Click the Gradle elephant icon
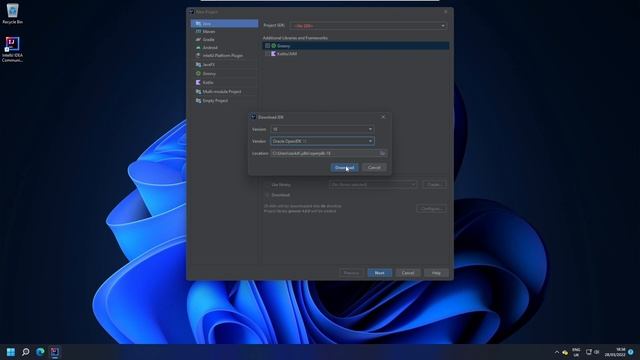Viewport: 640px width, 360px height. click(198, 40)
